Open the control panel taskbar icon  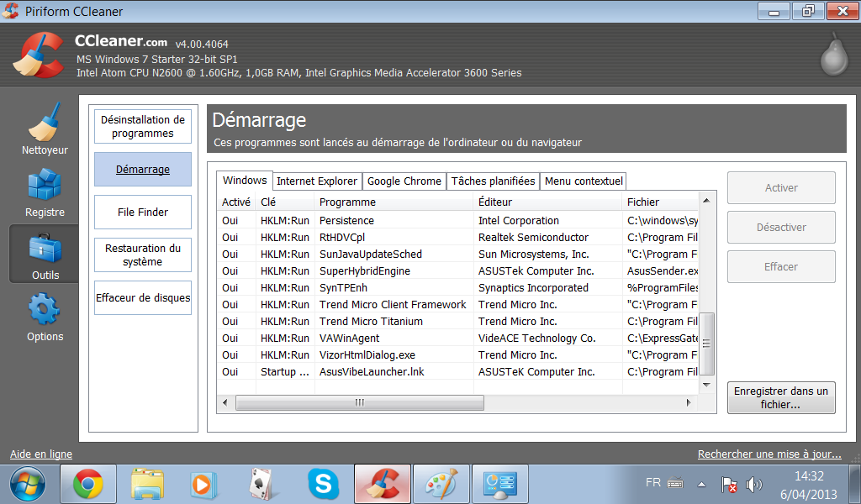coord(500,484)
